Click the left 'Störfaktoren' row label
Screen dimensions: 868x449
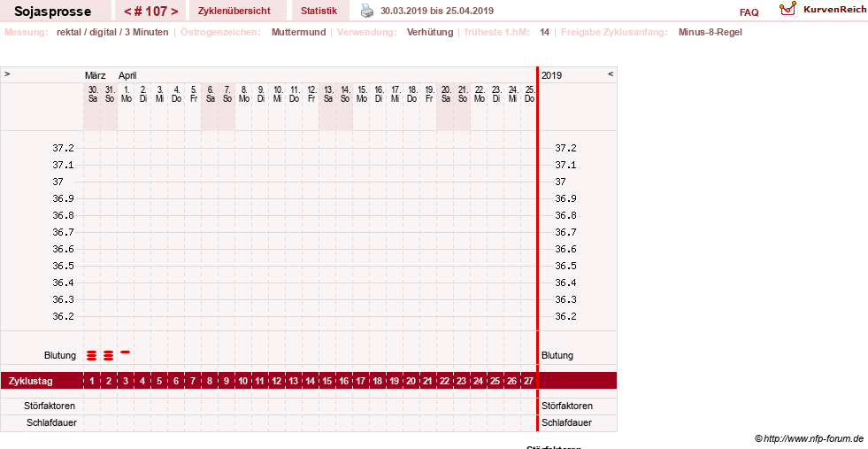point(50,406)
